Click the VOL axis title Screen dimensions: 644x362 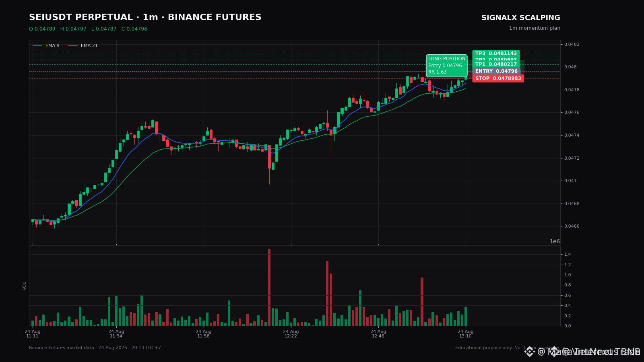[25, 286]
